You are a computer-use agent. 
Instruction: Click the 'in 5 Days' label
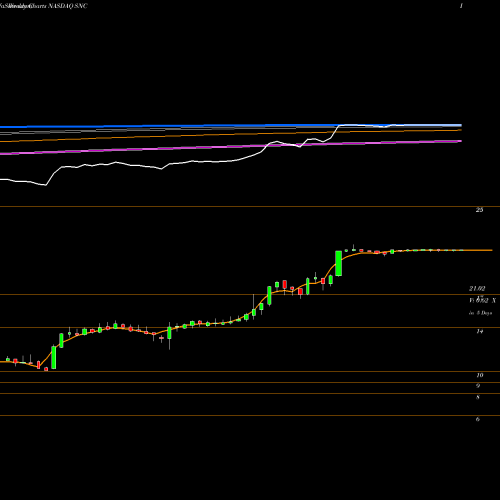tap(480, 313)
